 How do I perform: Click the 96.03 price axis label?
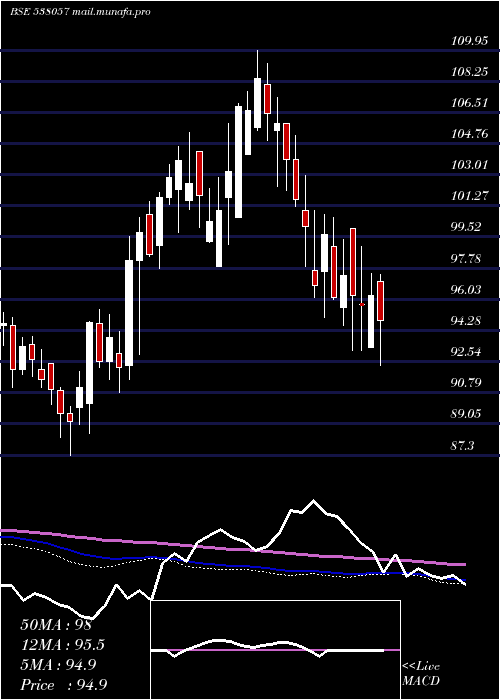point(467,290)
